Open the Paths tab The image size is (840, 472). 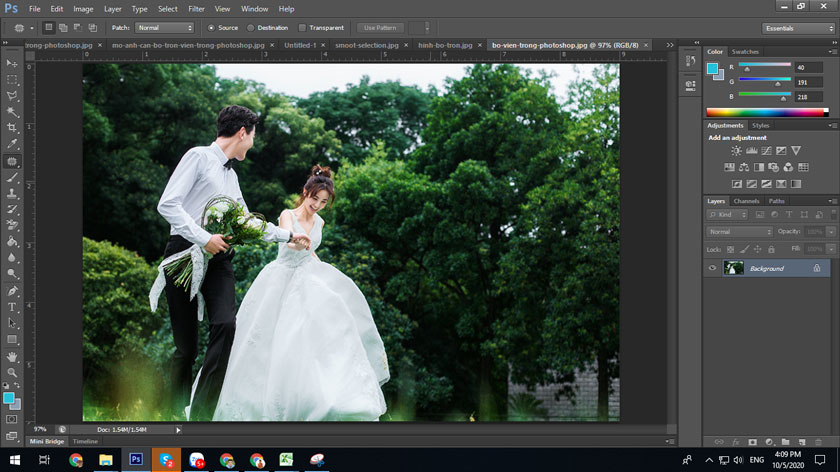point(776,201)
